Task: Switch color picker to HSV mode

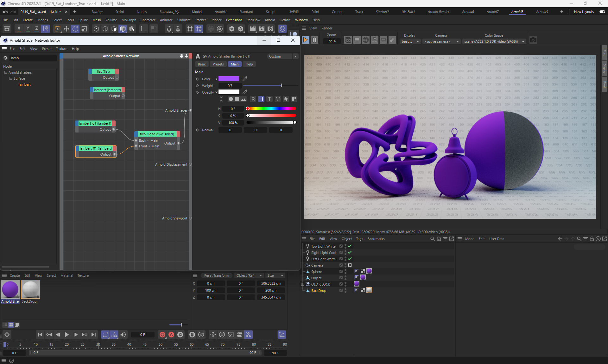Action: [x=261, y=99]
